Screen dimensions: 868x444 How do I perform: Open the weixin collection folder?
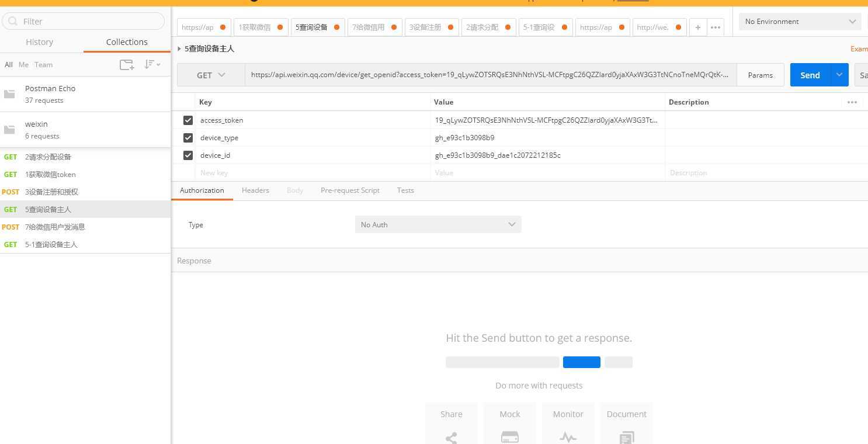[85, 130]
